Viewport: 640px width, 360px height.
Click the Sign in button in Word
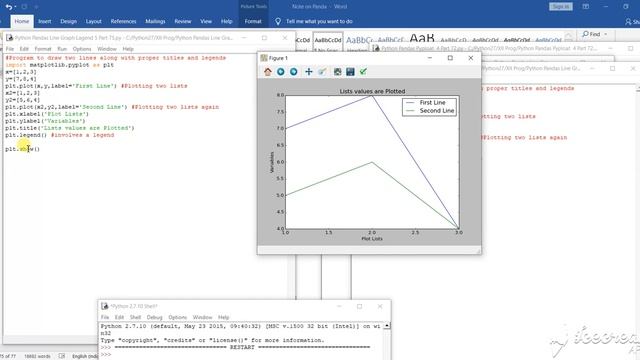[560, 7]
